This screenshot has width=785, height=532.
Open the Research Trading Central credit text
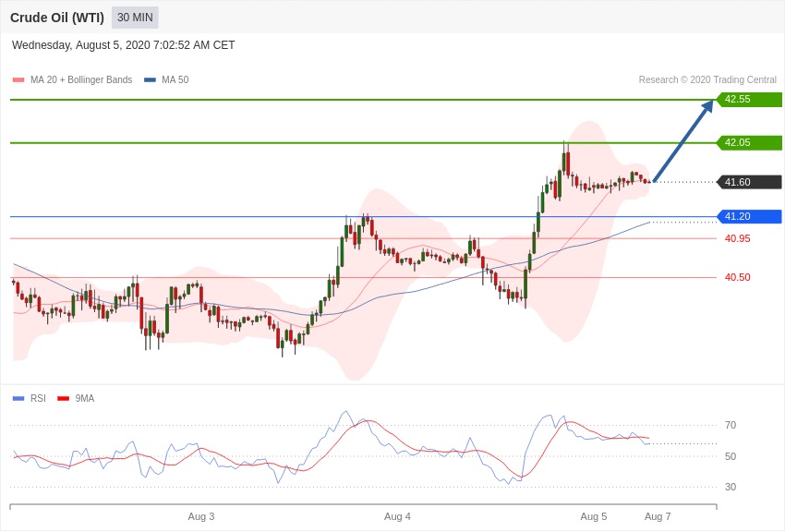click(x=707, y=80)
